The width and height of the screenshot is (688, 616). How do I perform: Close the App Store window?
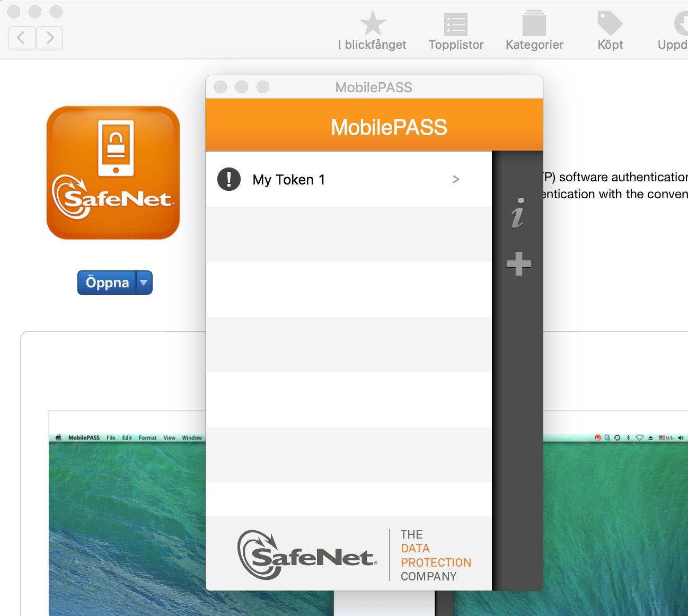[14, 11]
